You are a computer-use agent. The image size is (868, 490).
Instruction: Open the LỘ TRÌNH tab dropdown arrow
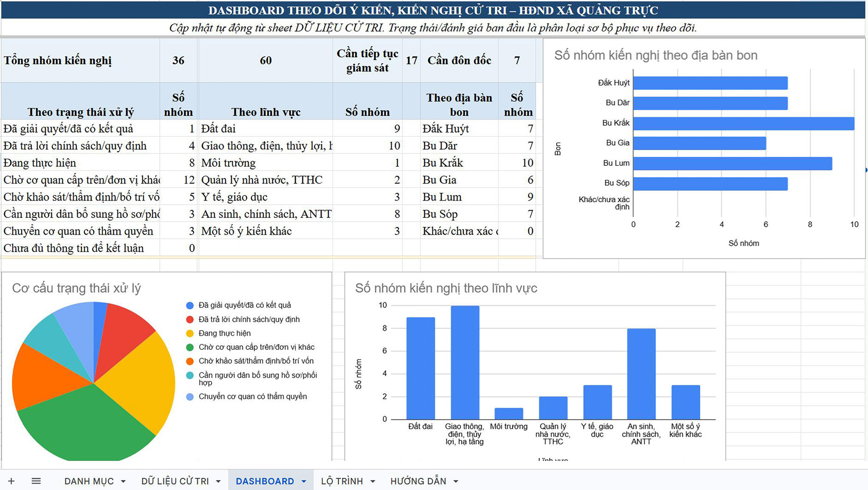(x=373, y=482)
